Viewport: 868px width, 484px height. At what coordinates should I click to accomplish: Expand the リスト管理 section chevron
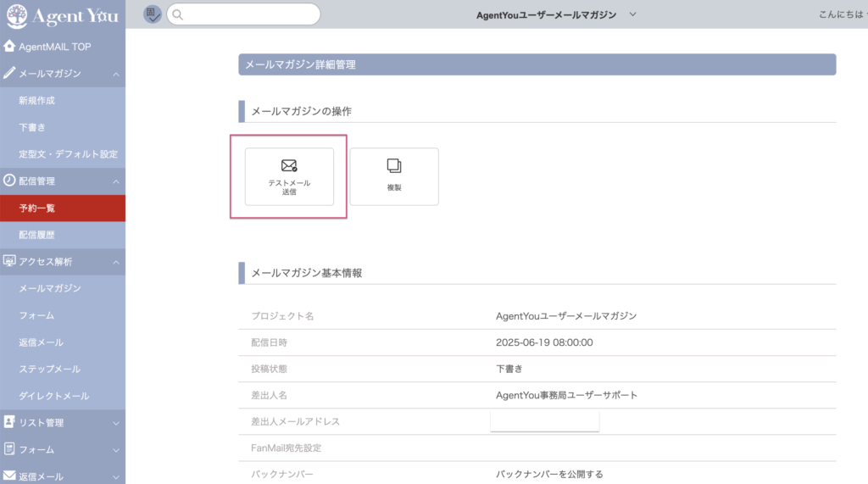click(115, 423)
